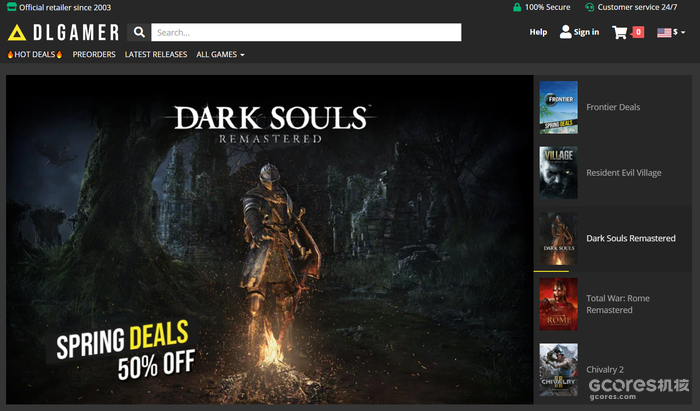The width and height of the screenshot is (700, 411).
Task: Open the Preorders menu item
Action: [x=94, y=54]
